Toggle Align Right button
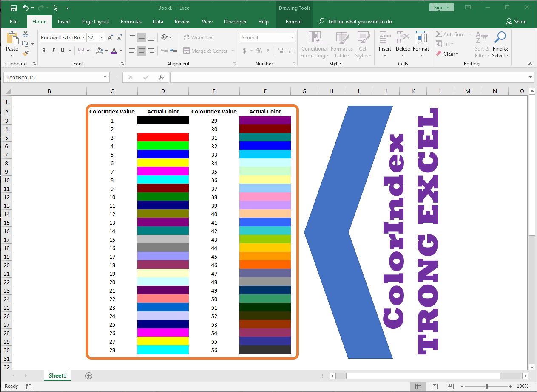This screenshot has height=392, width=537. 151,51
